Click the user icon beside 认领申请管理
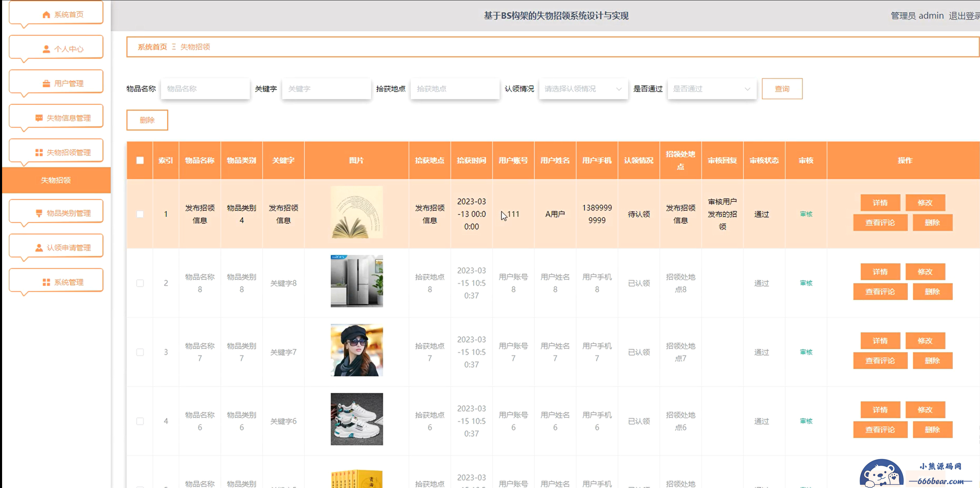This screenshot has width=980, height=488. [39, 248]
